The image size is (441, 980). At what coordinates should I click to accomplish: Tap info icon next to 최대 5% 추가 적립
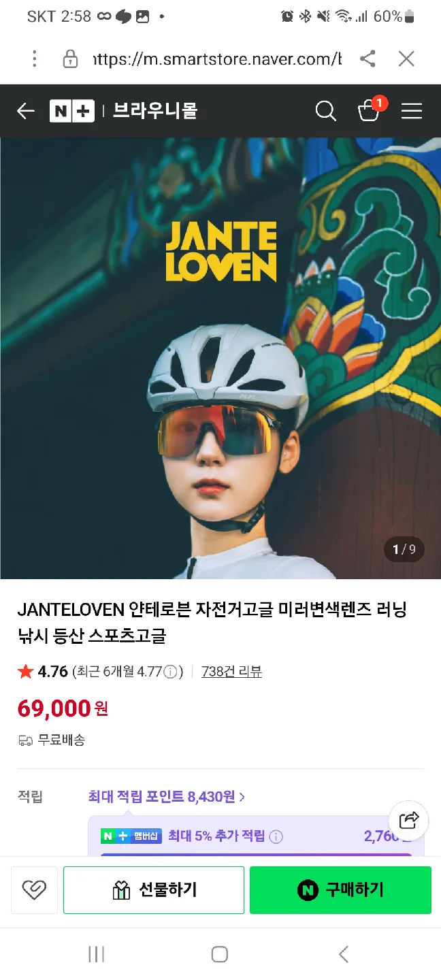pyautogui.click(x=276, y=836)
